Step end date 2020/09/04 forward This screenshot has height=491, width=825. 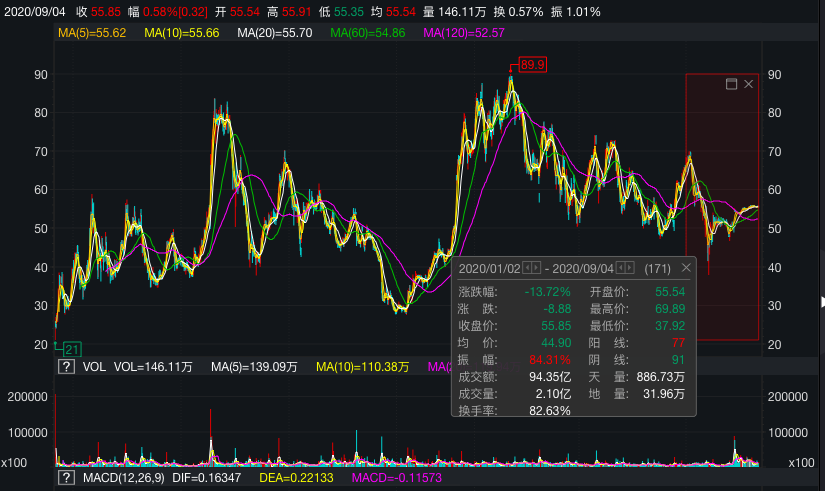631,268
